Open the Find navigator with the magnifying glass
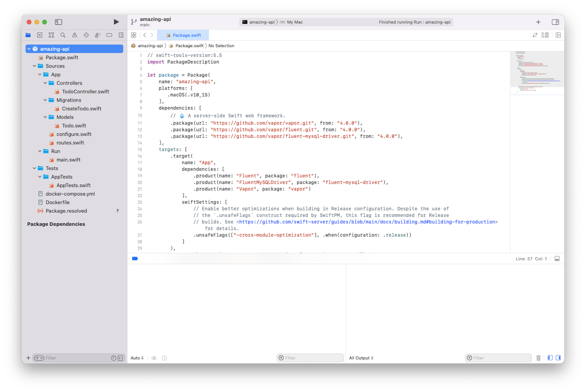 (63, 35)
